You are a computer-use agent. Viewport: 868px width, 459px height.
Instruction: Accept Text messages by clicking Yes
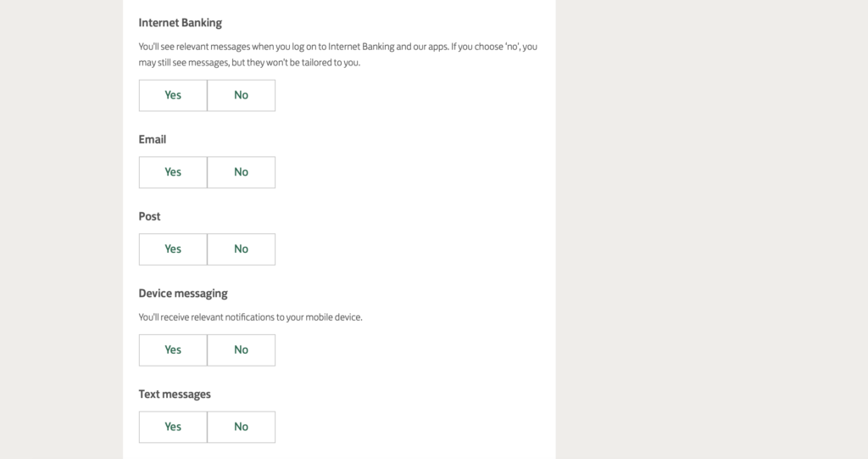(x=173, y=428)
